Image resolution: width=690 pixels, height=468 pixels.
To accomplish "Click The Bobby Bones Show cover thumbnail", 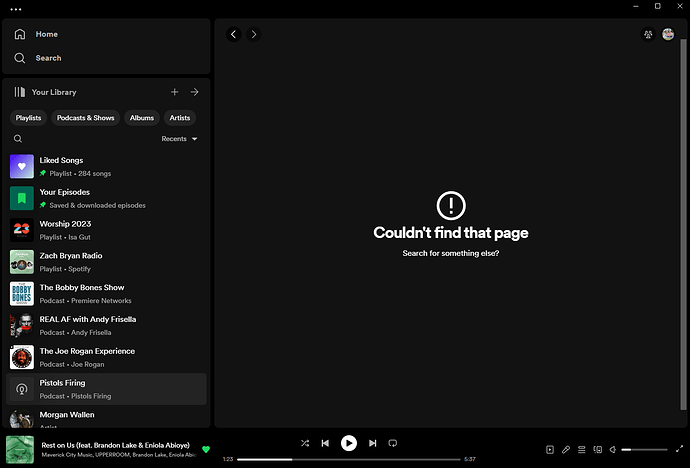I will (x=22, y=294).
